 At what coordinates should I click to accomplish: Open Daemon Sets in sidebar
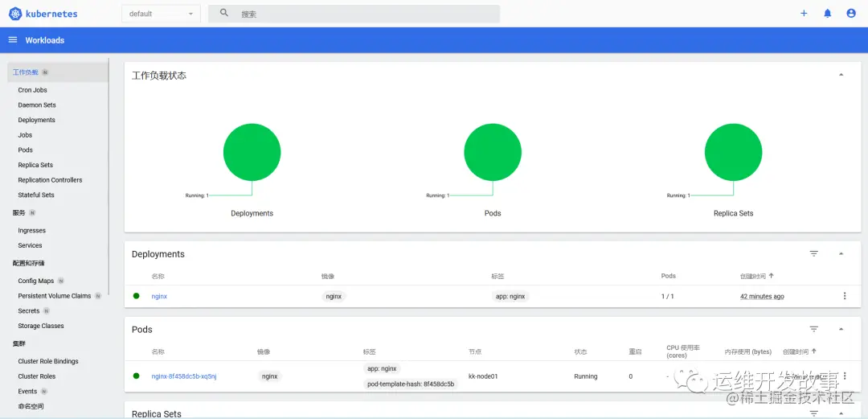click(x=37, y=105)
